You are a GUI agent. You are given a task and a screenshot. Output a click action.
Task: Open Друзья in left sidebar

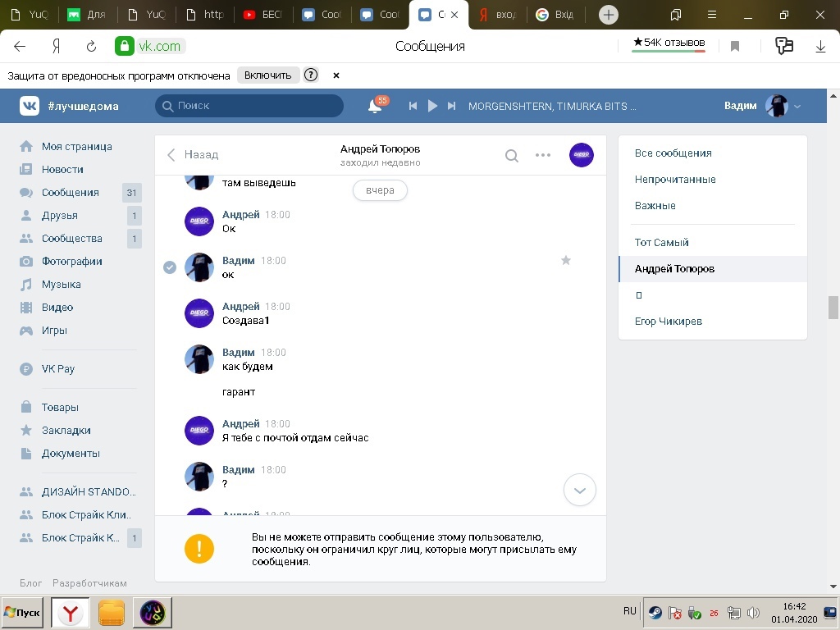pyautogui.click(x=60, y=216)
